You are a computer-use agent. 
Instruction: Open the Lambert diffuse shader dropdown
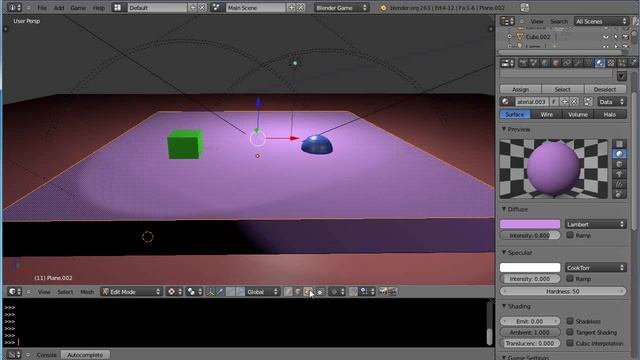pos(596,224)
